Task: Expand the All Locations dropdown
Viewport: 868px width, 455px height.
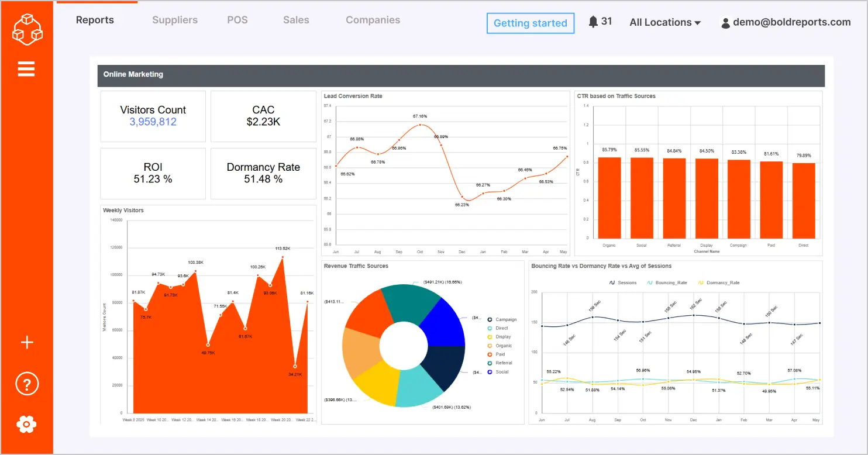Action: 664,22
